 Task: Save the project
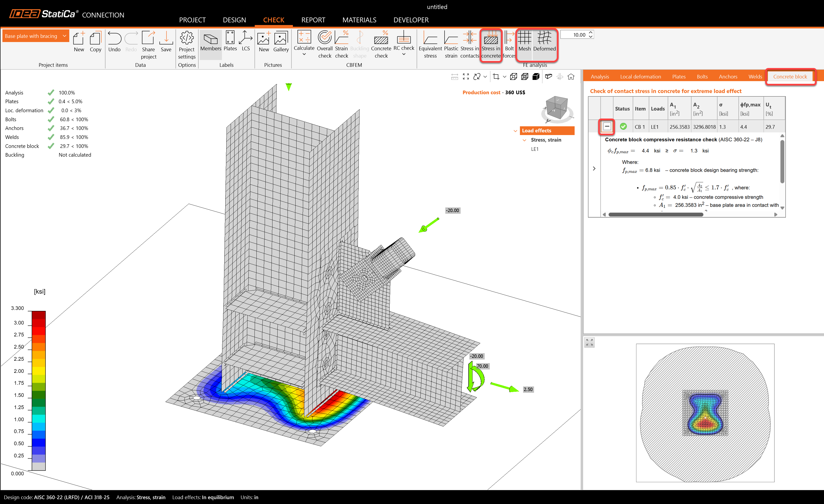point(166,42)
